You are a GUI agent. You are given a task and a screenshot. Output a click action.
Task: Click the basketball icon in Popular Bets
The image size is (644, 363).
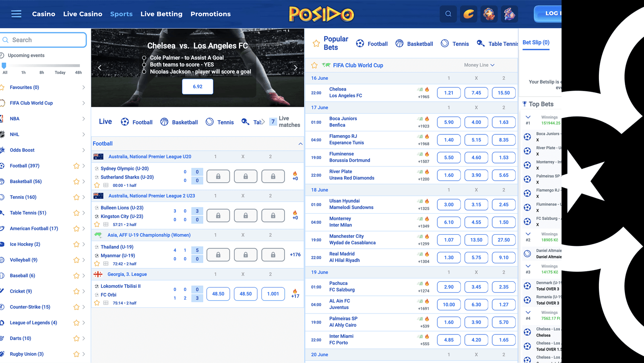pyautogui.click(x=399, y=43)
